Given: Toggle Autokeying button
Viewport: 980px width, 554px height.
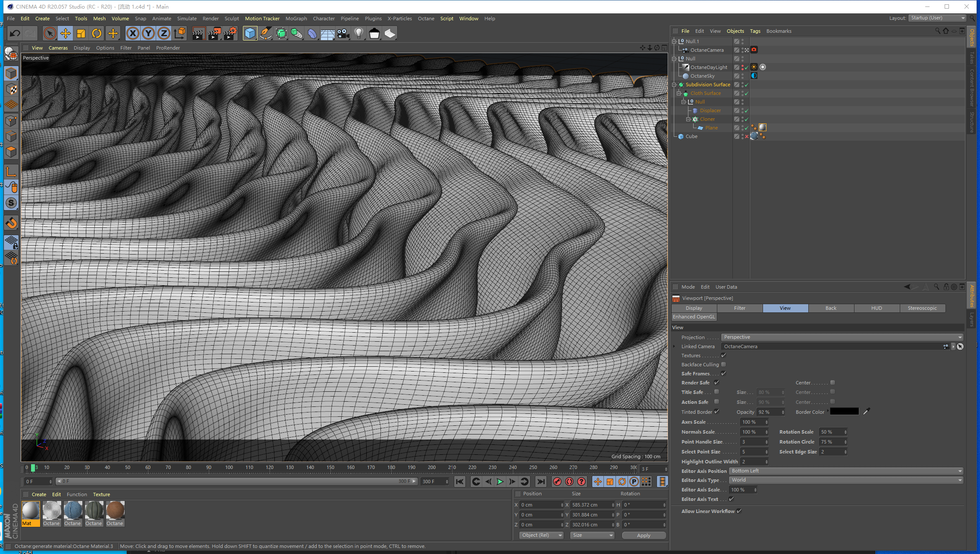Looking at the screenshot, I should click(569, 482).
